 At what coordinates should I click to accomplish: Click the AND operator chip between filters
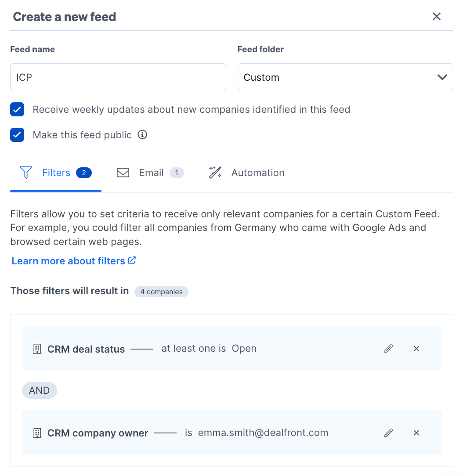[39, 390]
